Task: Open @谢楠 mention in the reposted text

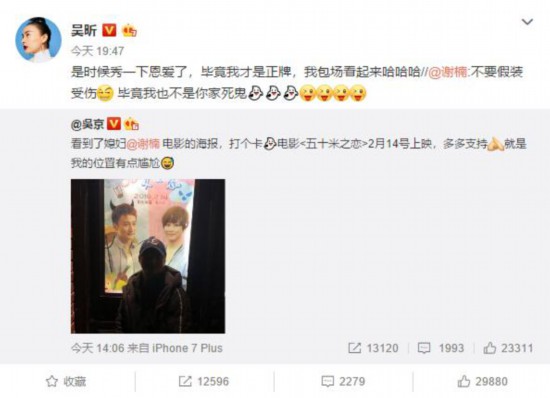Action: 143,144
